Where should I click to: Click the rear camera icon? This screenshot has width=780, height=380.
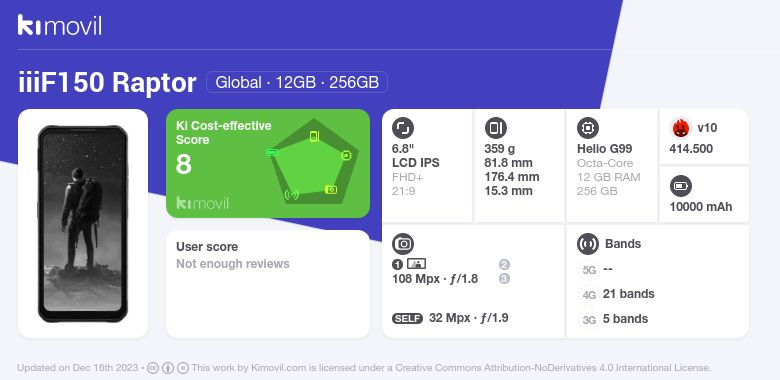click(403, 244)
